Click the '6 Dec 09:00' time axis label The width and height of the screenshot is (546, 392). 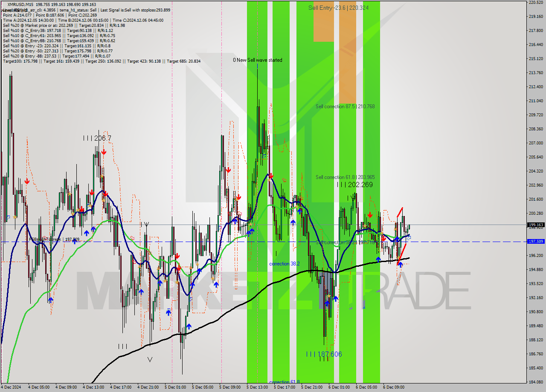pos(394,387)
